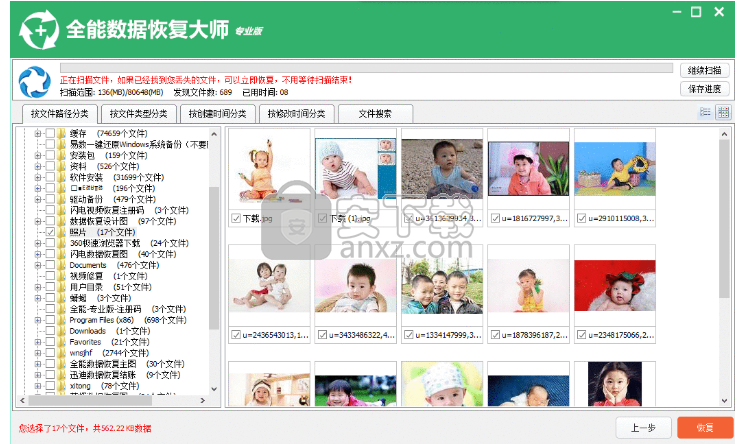Screen dimensions: 739x444
Task: Select the 下载 (1).jpg baby thumbnail
Action: [x=355, y=168]
